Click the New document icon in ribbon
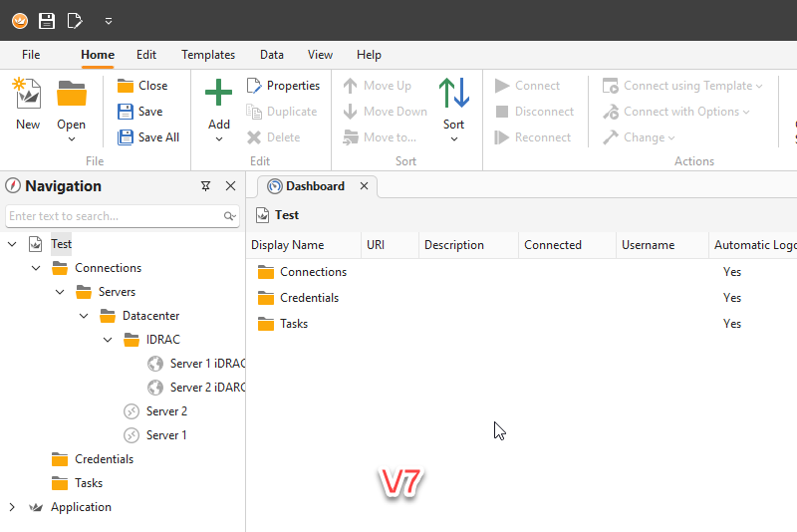The height and width of the screenshot is (532, 797). [27, 94]
